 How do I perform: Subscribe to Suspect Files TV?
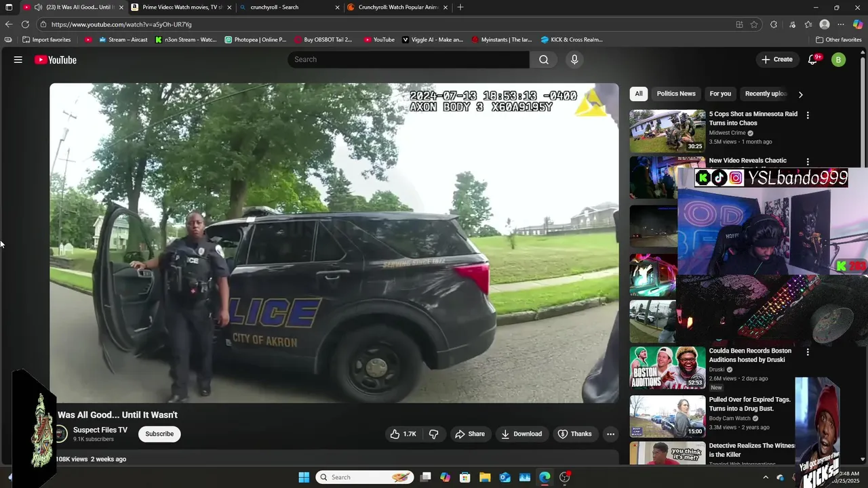pyautogui.click(x=159, y=434)
